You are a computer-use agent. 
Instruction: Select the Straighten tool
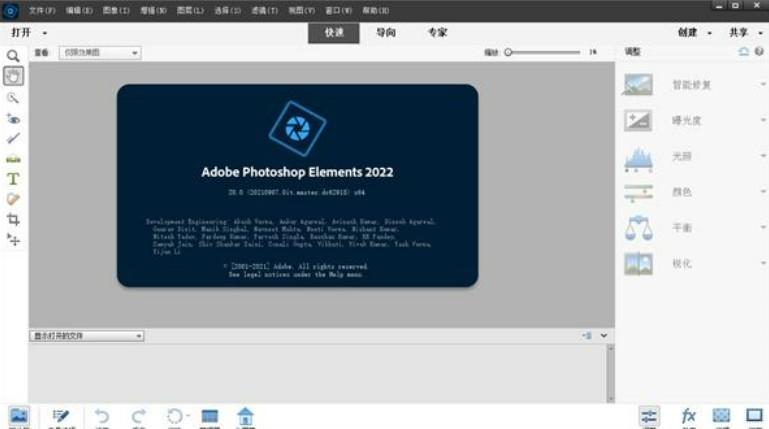pos(13,159)
